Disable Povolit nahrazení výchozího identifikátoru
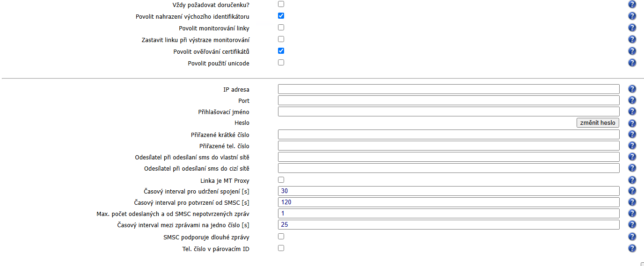The image size is (644, 266). point(281,15)
